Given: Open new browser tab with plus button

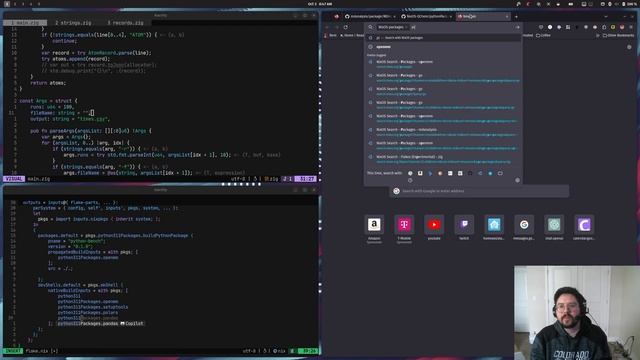Looking at the screenshot, I should 516,16.
